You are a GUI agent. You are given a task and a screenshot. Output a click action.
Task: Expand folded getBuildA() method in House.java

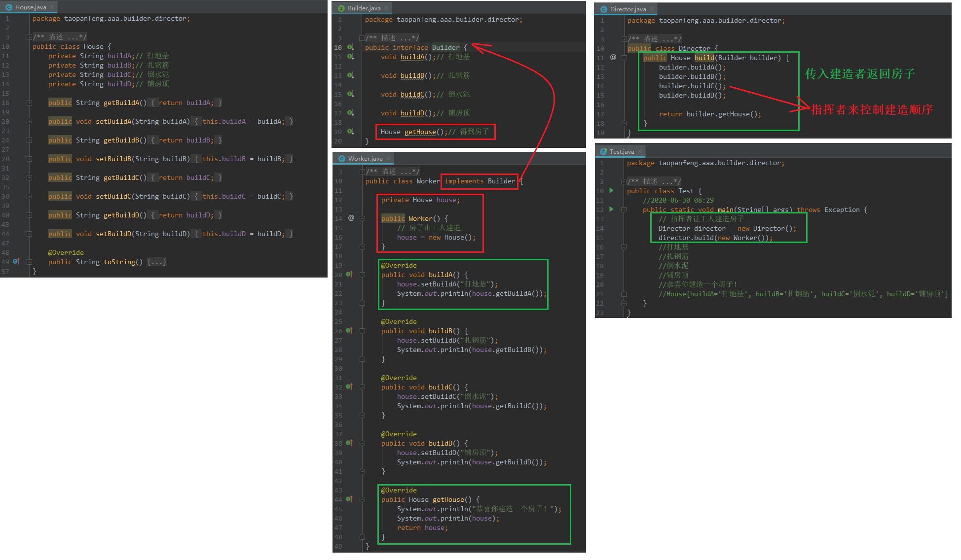point(29,103)
